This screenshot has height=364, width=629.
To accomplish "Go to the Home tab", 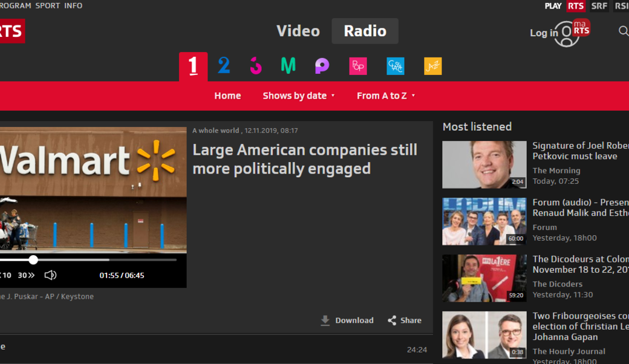I will point(227,96).
